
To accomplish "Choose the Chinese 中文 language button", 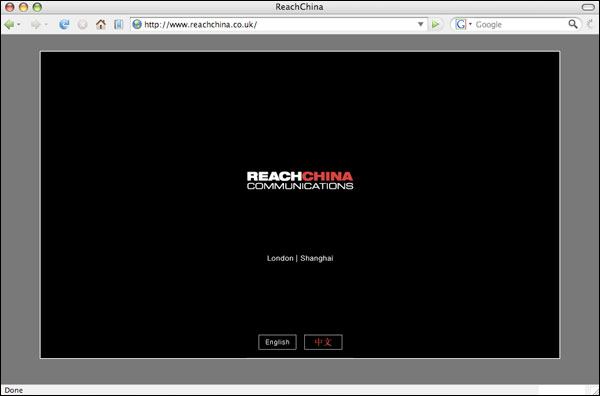I will (x=323, y=342).
